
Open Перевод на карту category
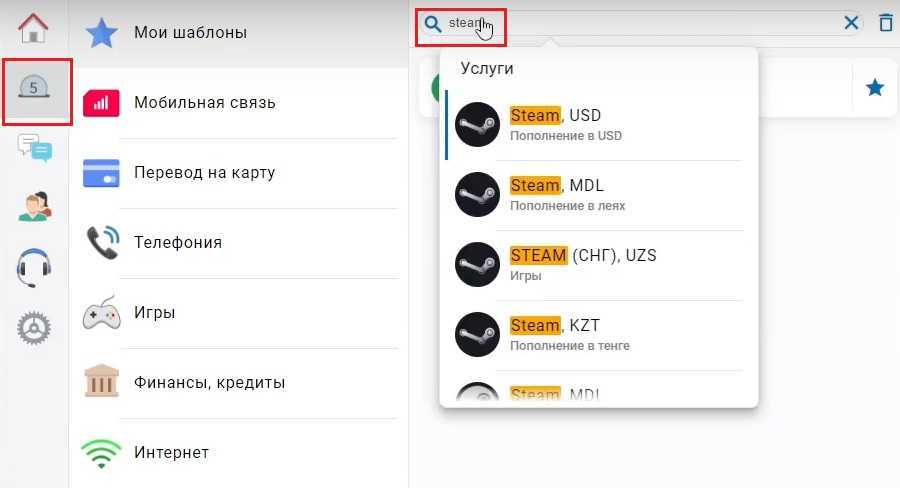(x=238, y=173)
